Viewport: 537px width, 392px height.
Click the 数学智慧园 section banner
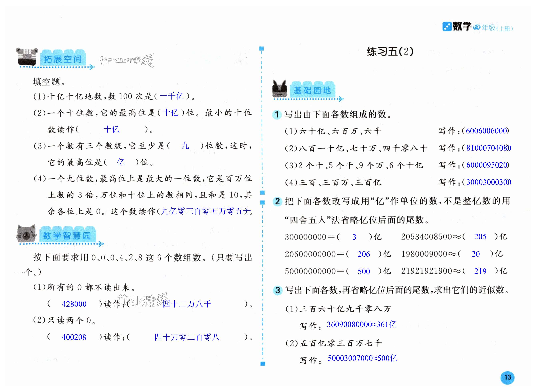(x=67, y=235)
